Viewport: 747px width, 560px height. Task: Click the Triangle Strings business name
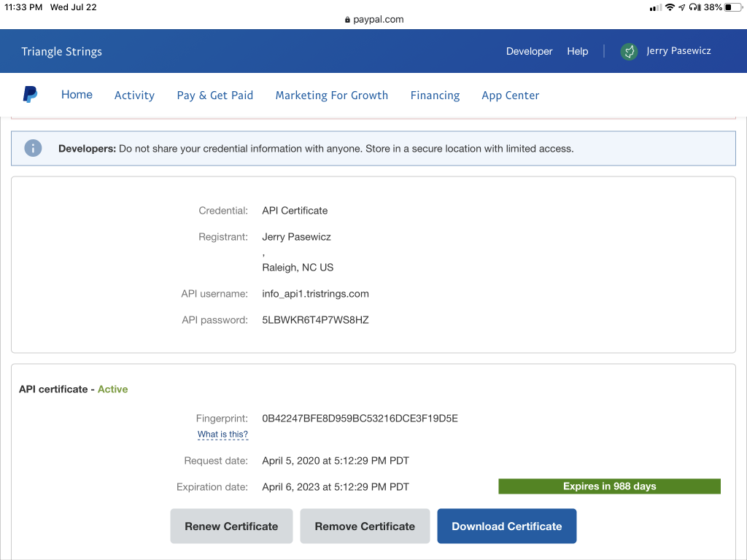coord(61,52)
